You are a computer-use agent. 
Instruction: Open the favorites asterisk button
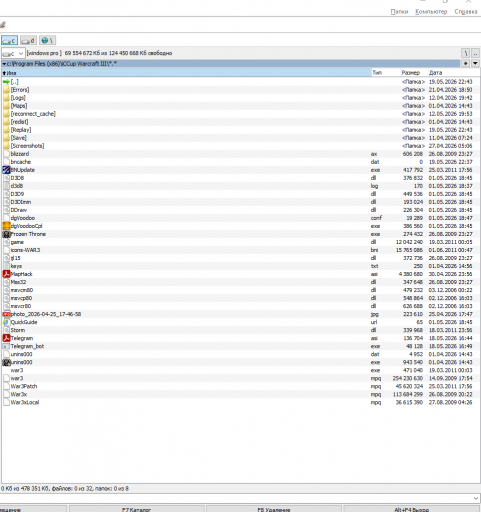point(466,63)
